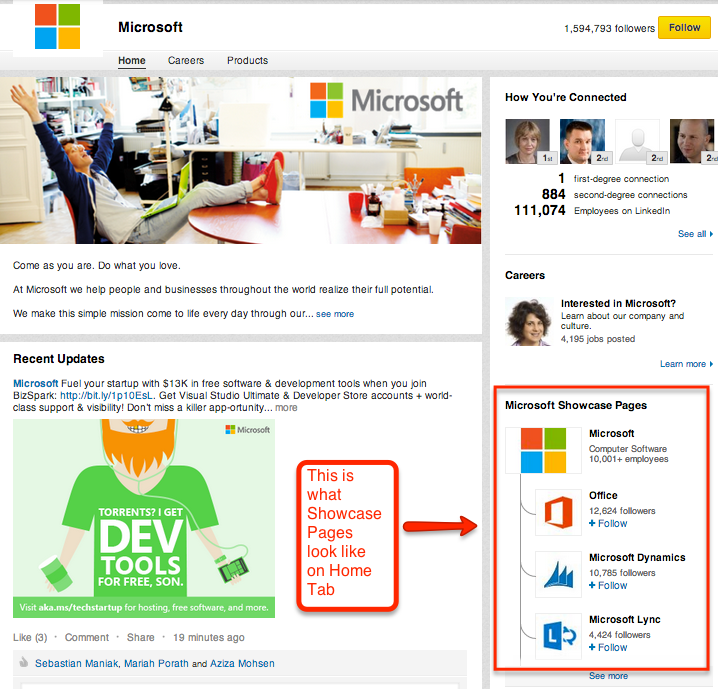Screen dimensions: 718x689
Task: Open the See all connections link
Action: (x=695, y=234)
